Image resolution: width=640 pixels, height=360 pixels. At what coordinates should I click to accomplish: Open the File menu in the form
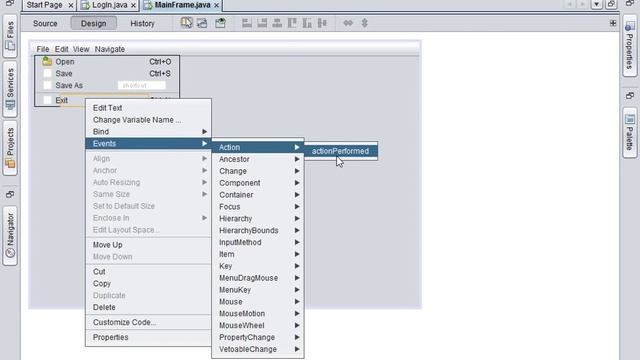point(43,49)
